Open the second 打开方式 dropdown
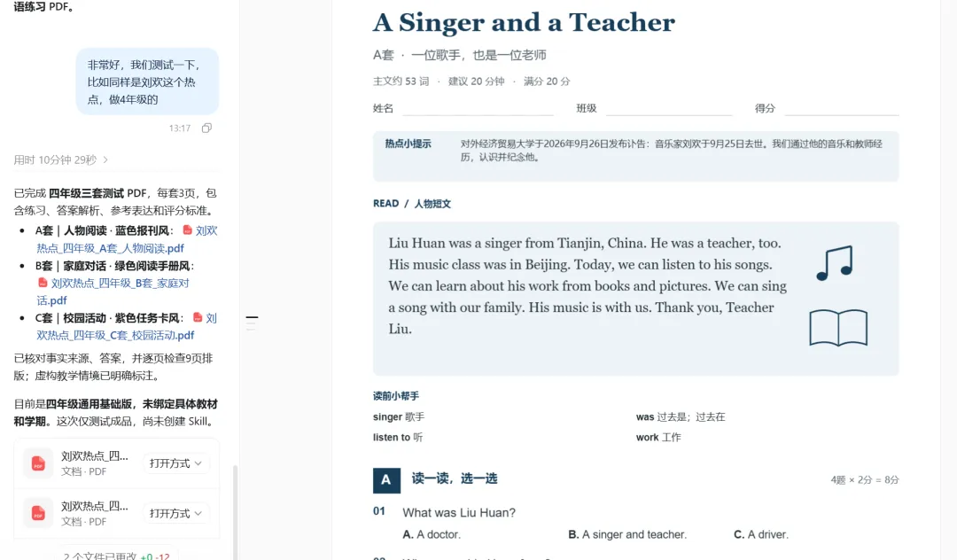Screen dimensions: 957x560 coord(175,514)
